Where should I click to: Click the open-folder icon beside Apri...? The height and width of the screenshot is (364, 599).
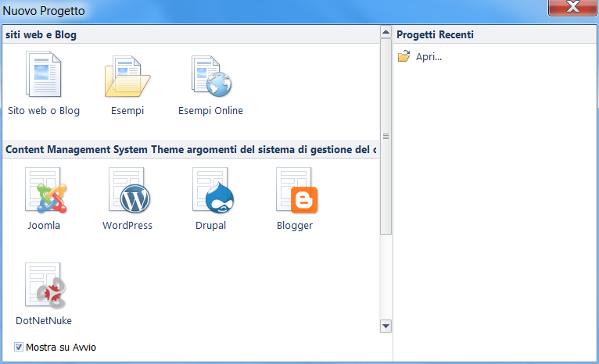404,56
